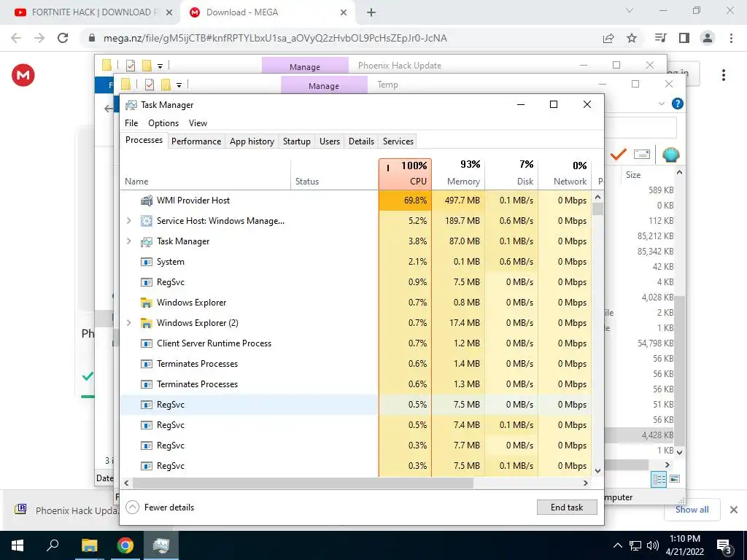Open quick access toolbar dropdown in Temp window
The height and width of the screenshot is (560, 747).
tap(179, 85)
